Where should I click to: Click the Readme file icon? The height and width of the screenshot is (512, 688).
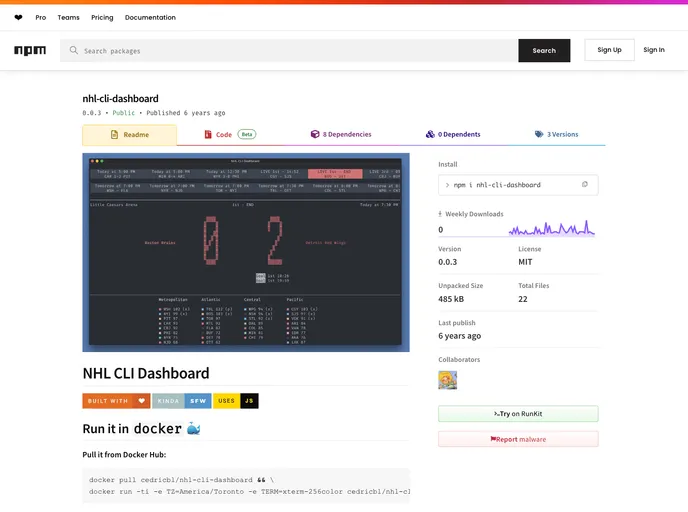[x=115, y=135]
